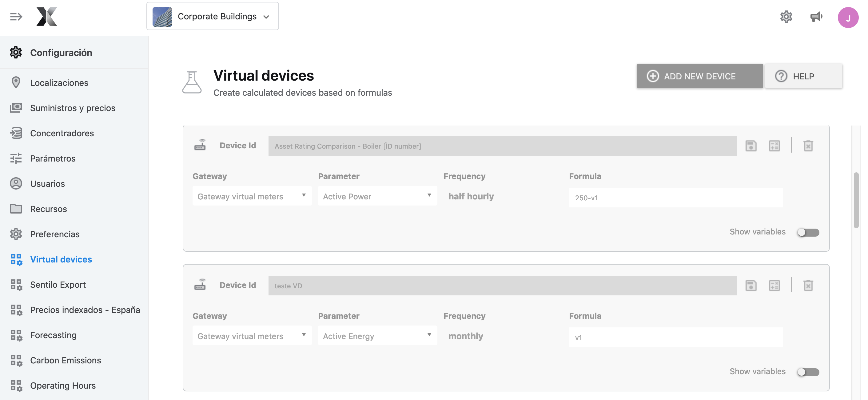This screenshot has height=400, width=868.
Task: Click the Sentilo Export module icon
Action: [x=16, y=285]
